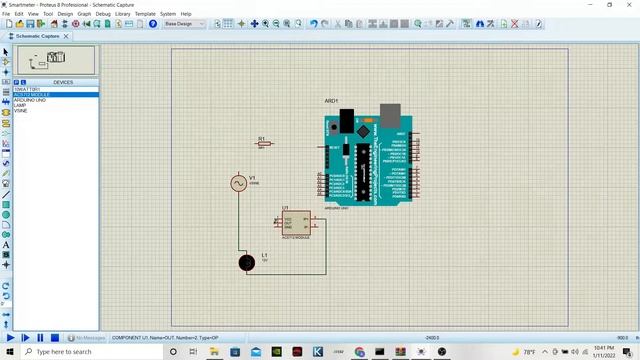Open the Debug menu

103,14
